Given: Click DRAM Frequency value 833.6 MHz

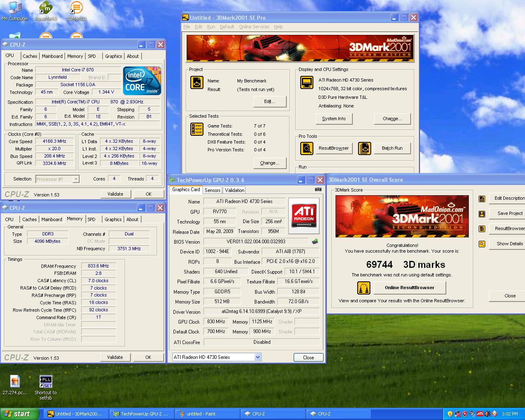Looking at the screenshot, I should [98, 266].
